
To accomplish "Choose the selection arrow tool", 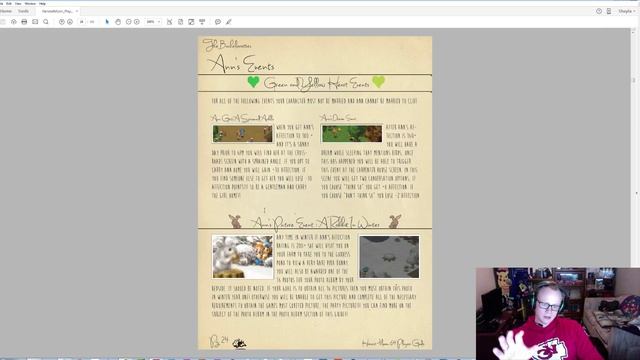I will [x=107, y=22].
